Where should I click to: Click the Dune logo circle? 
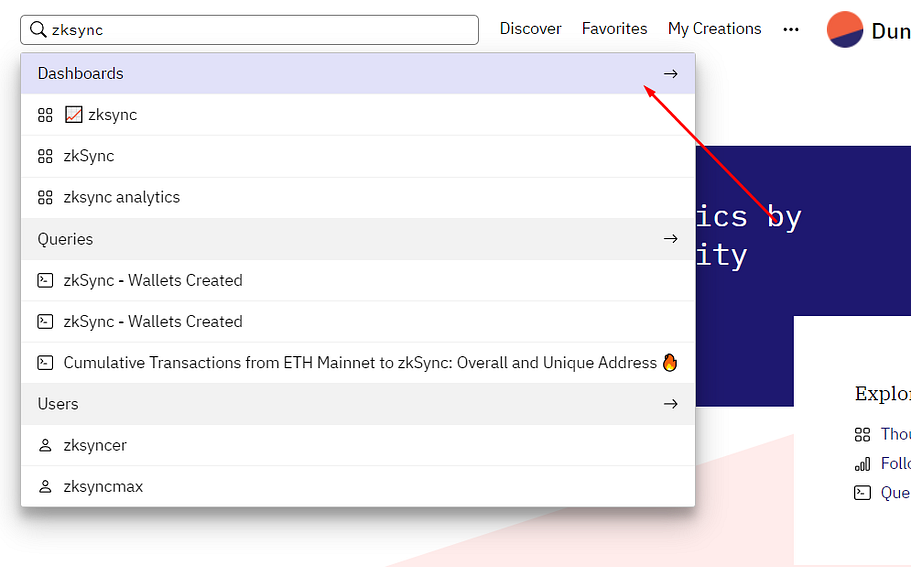[845, 30]
